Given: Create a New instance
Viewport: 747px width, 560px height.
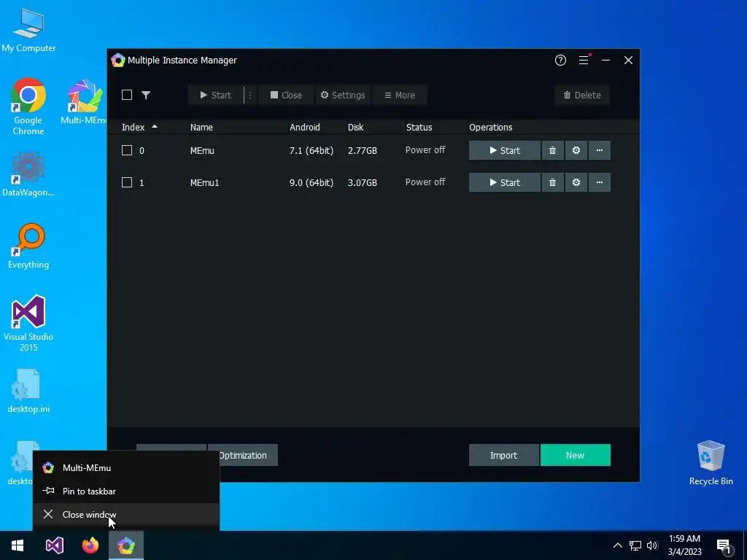Looking at the screenshot, I should click(x=575, y=455).
